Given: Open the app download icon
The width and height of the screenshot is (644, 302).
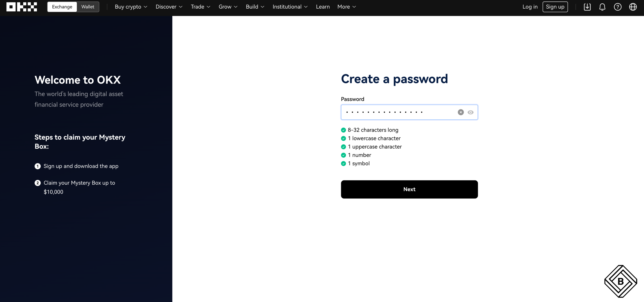Looking at the screenshot, I should (587, 7).
